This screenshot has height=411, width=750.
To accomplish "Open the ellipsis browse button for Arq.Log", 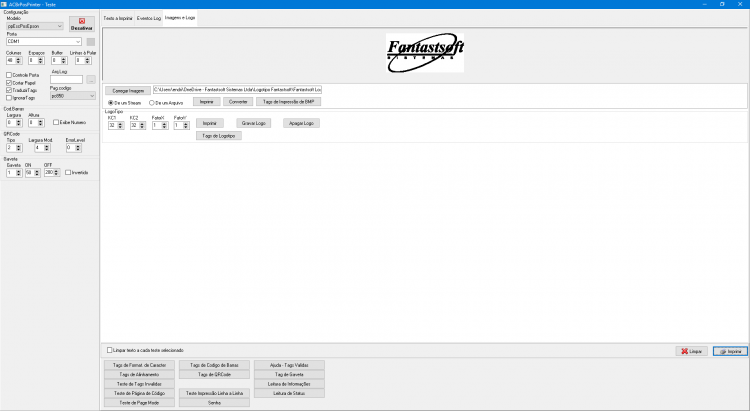I will [91, 79].
